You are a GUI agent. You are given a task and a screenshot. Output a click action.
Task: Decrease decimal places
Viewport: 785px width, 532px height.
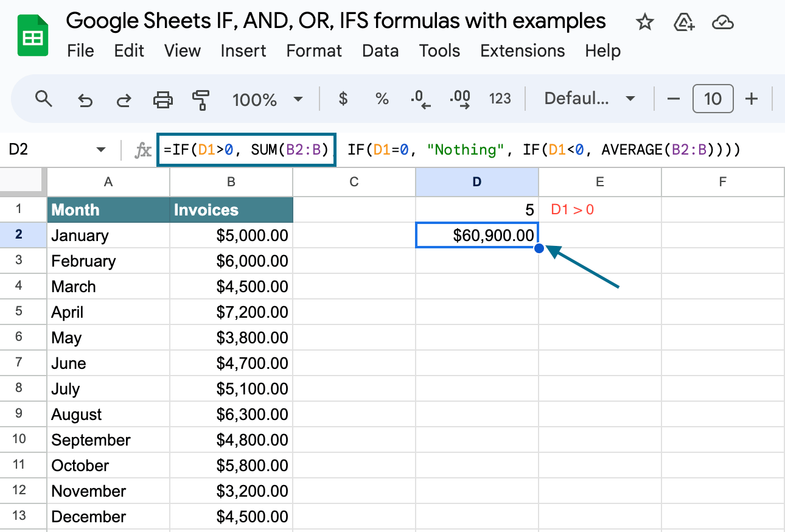(x=420, y=99)
